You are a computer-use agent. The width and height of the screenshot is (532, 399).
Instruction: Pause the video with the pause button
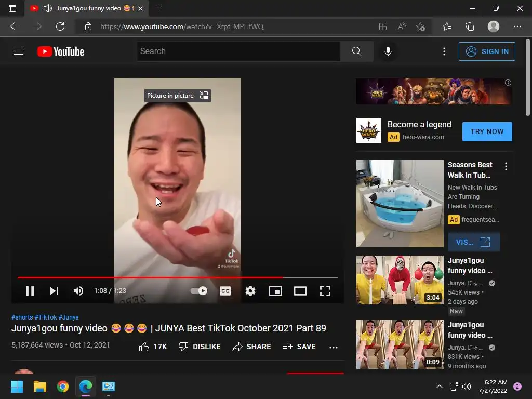pos(30,291)
